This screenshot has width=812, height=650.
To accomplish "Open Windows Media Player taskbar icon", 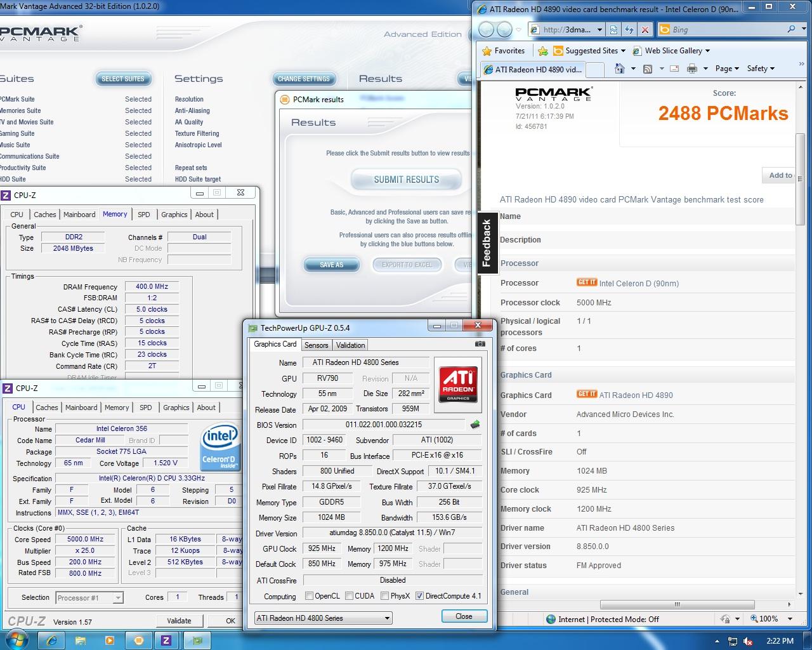I will [x=109, y=640].
